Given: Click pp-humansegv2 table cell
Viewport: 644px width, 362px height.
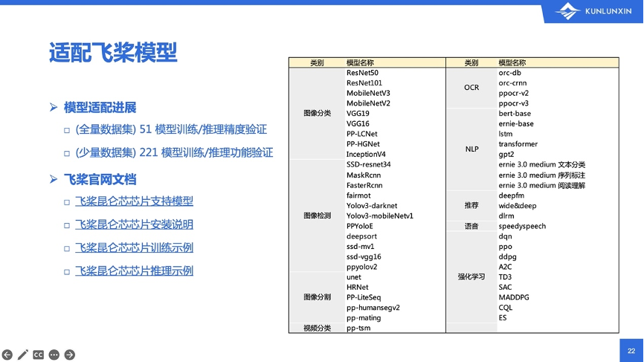Looking at the screenshot, I should [x=373, y=308].
